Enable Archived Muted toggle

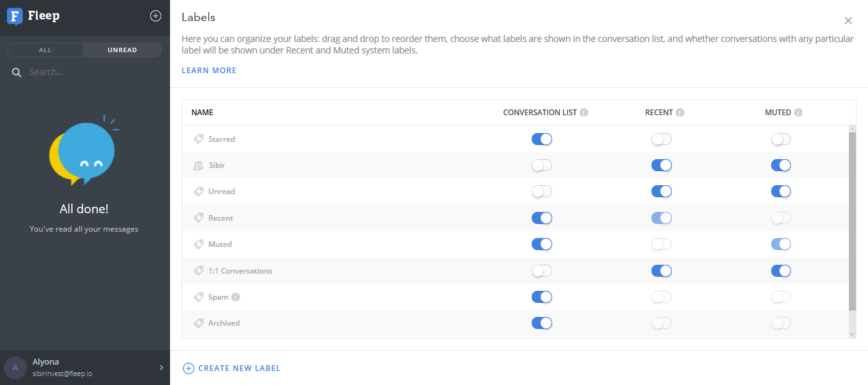click(x=781, y=323)
